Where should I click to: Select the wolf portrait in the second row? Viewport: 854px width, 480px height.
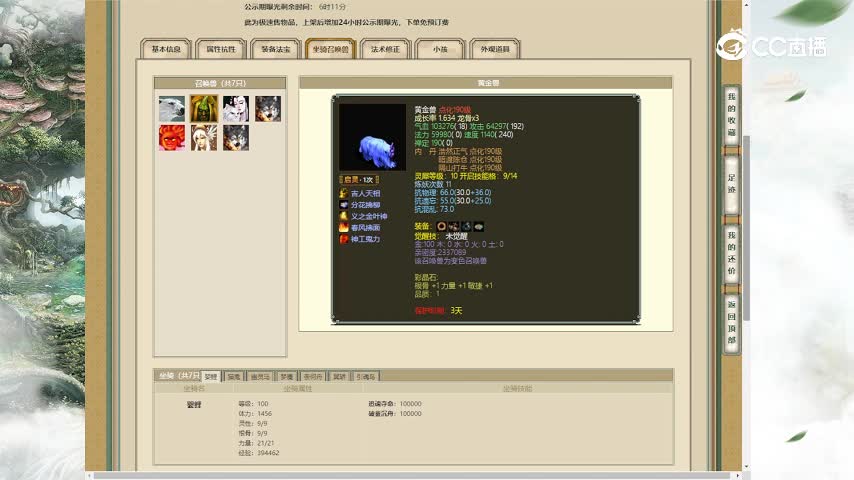[x=236, y=138]
